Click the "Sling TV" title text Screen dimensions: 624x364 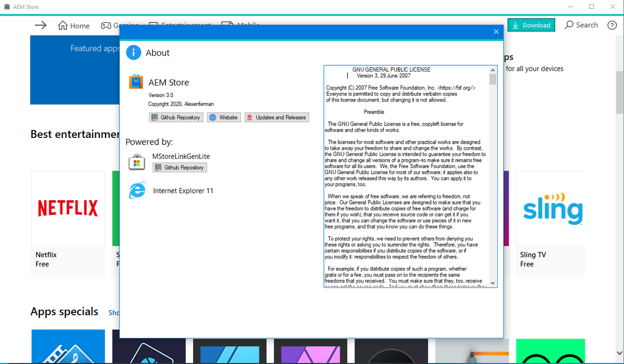[x=533, y=254]
